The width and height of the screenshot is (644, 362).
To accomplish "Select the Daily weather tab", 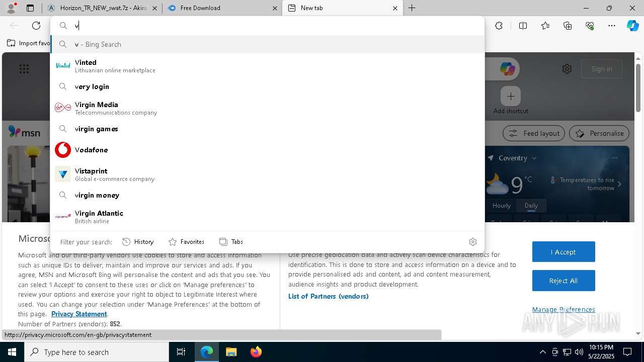I will pos(531,206).
